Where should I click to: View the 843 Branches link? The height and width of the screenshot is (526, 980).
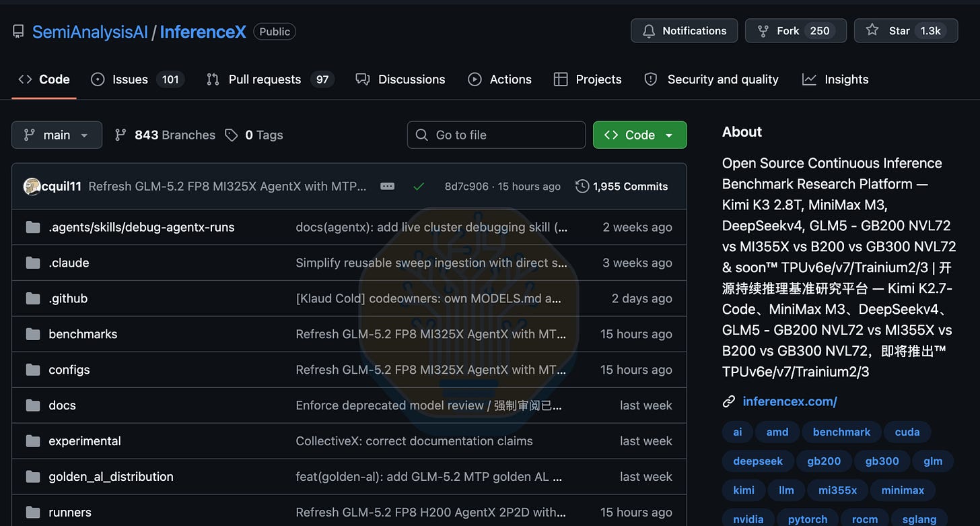coord(165,135)
